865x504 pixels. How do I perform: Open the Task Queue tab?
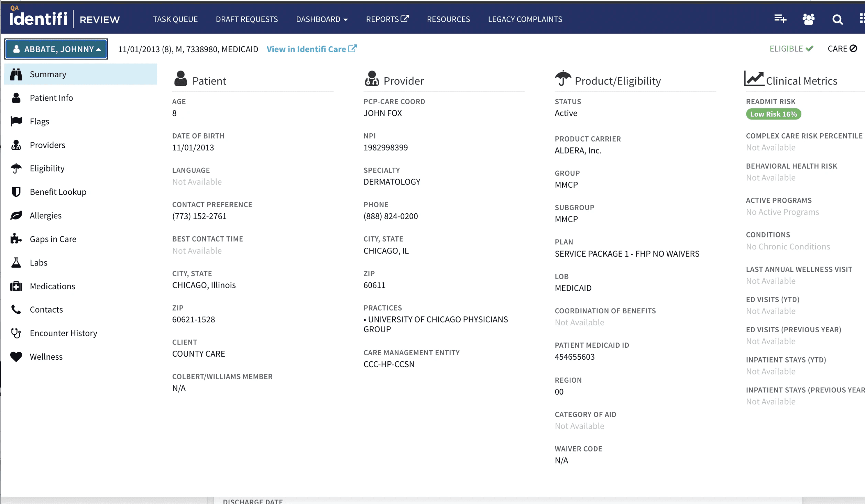tap(175, 19)
